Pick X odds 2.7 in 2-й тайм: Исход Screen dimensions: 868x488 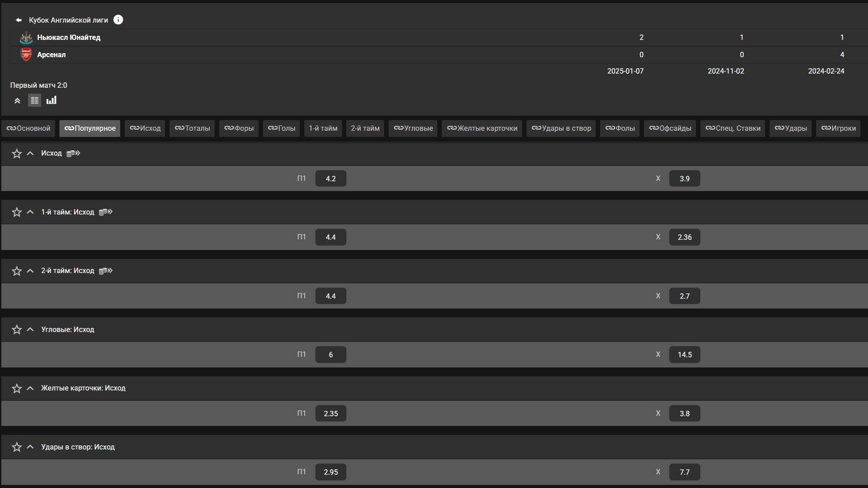685,296
